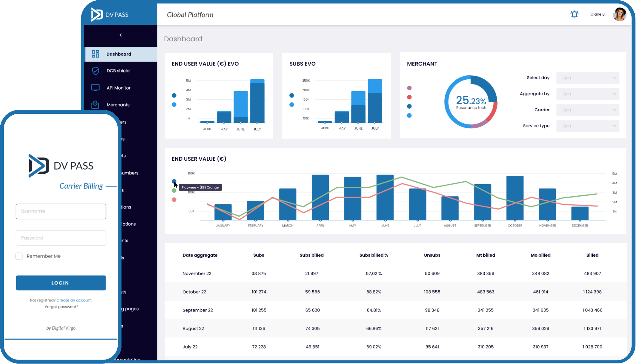636x364 pixels.
Task: Collapse sidebar with the left chevron
Action: [121, 35]
